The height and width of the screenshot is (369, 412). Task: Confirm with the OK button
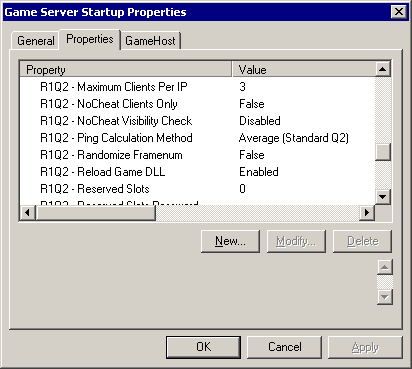coord(203,347)
